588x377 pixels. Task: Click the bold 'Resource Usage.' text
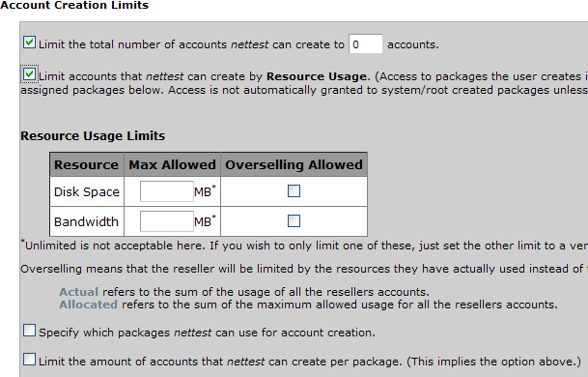pyautogui.click(x=319, y=76)
